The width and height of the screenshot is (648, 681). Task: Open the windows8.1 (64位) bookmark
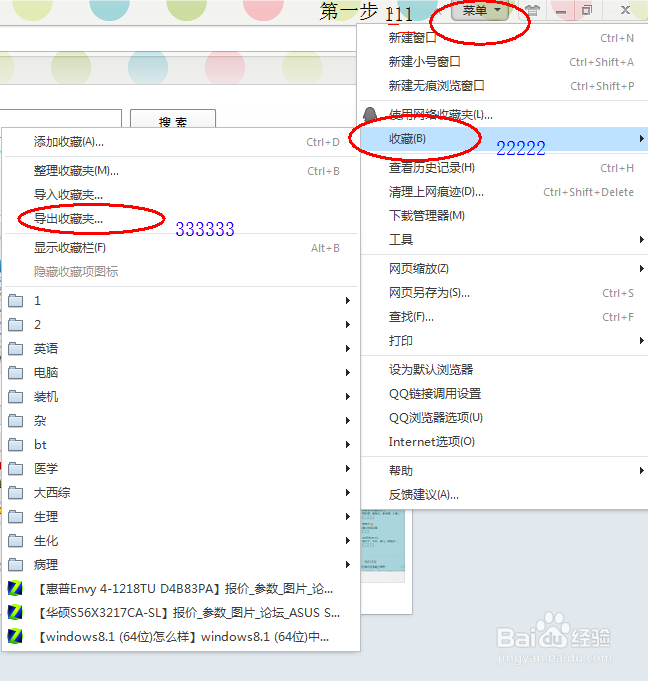pyautogui.click(x=181, y=637)
